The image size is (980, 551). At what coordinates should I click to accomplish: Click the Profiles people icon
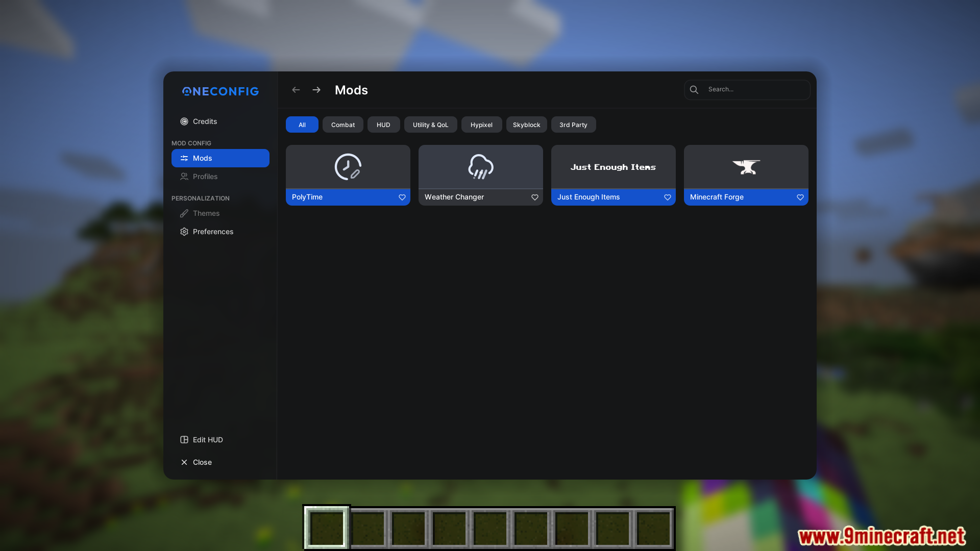(x=184, y=177)
